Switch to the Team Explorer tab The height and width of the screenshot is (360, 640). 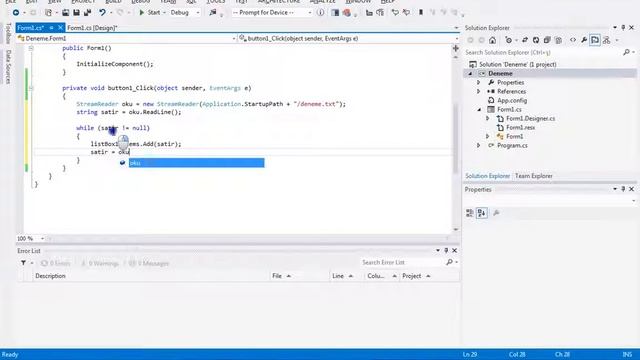point(533,176)
